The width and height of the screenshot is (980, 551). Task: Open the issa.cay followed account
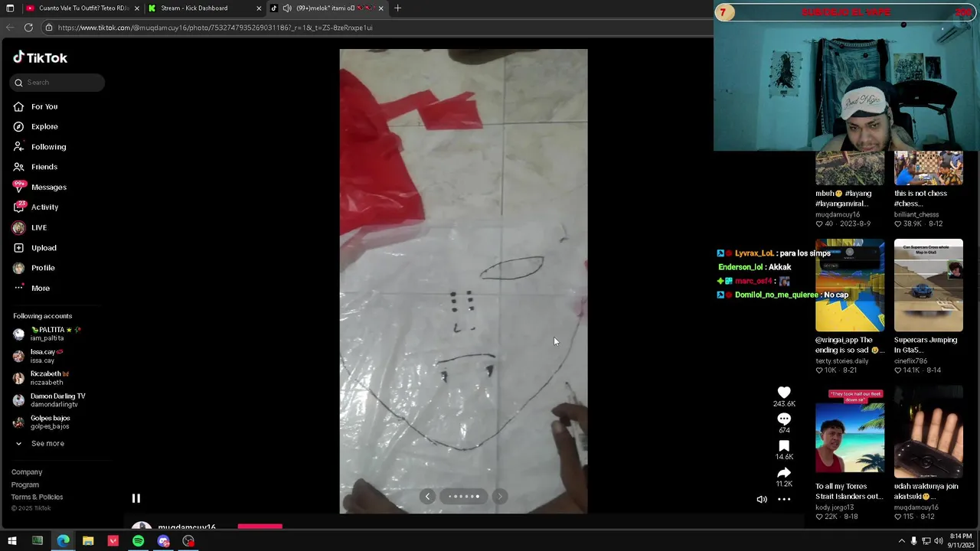coord(43,356)
